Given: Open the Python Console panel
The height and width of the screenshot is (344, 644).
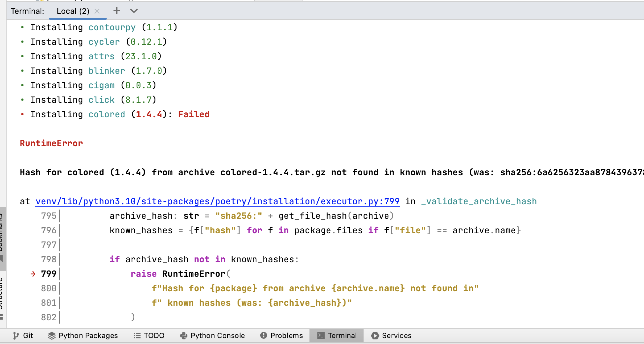Looking at the screenshot, I should pos(212,335).
